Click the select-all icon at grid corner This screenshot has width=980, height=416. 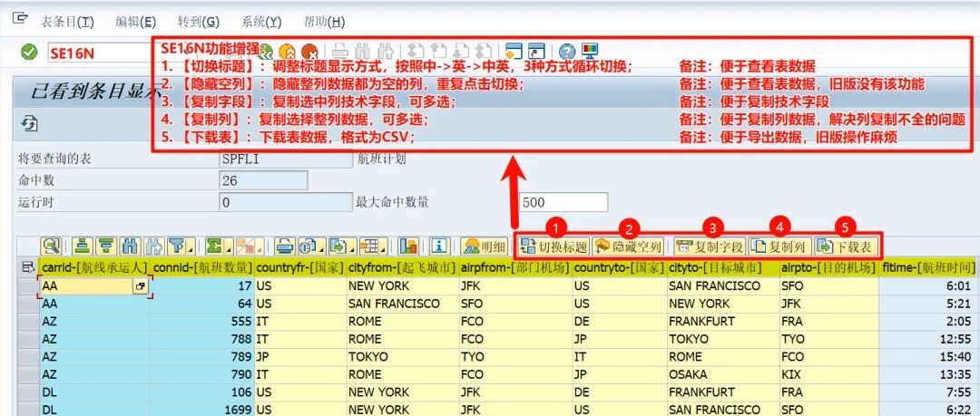[x=27, y=268]
